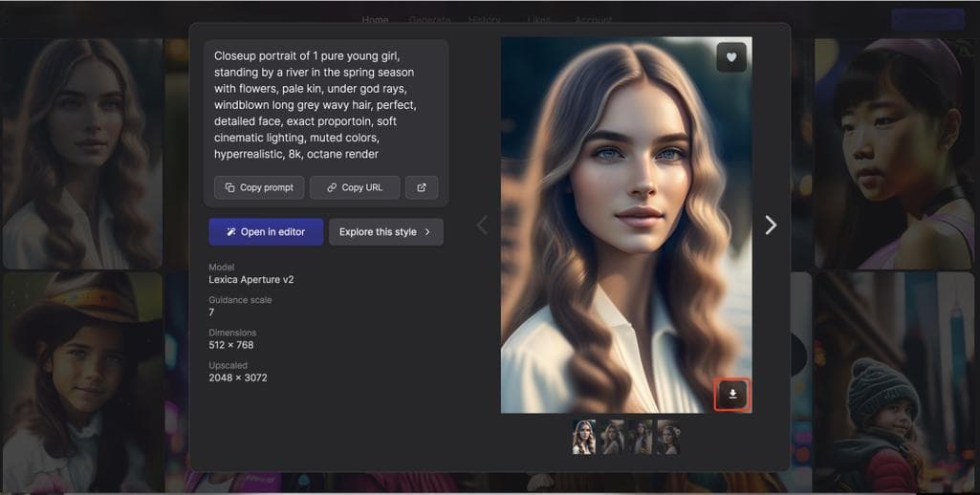This screenshot has width=980, height=495.
Task: Click the large portrait preview image
Action: [626, 225]
